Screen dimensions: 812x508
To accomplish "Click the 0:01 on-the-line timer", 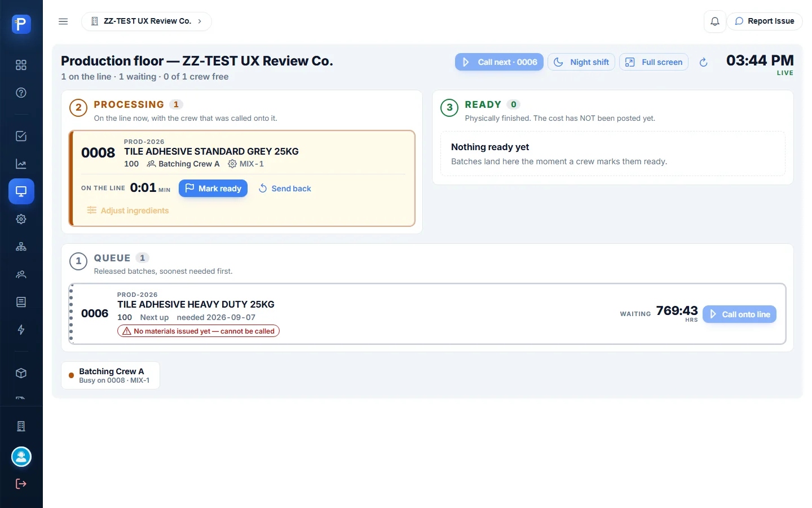I will coord(143,187).
